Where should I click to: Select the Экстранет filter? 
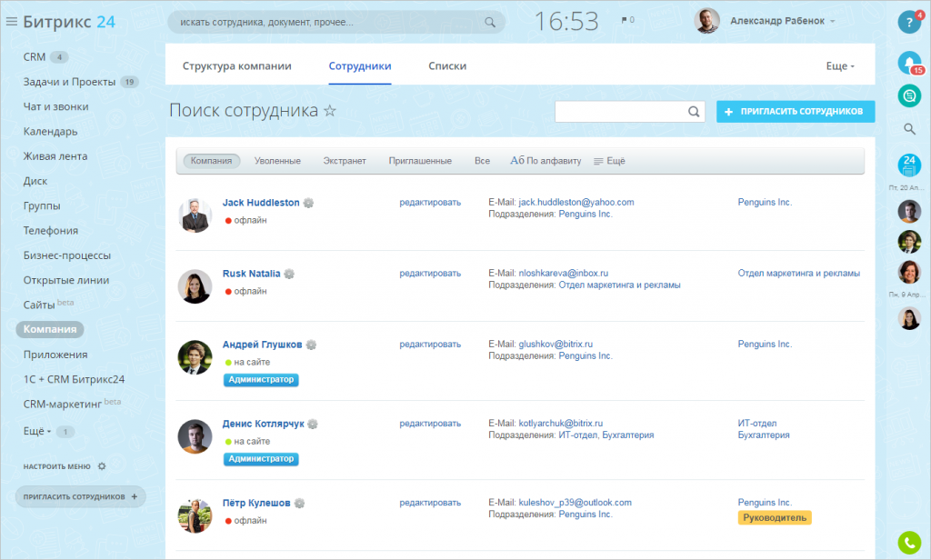tap(345, 161)
